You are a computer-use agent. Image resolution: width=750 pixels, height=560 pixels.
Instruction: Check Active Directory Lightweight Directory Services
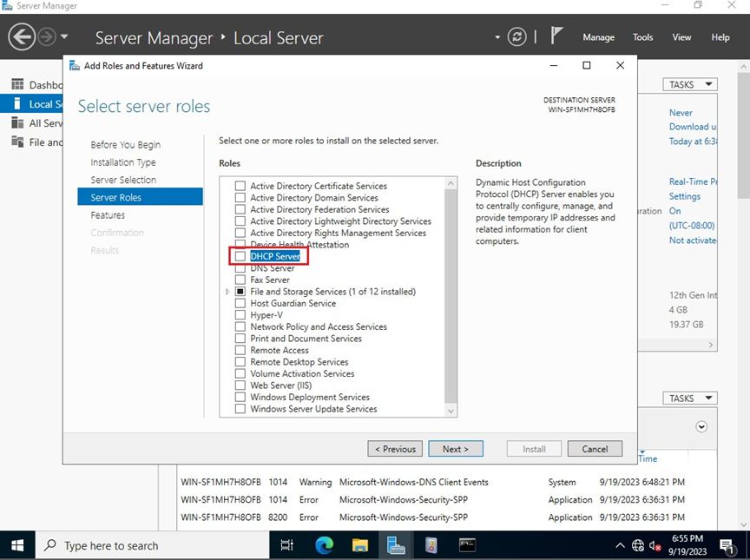point(240,221)
